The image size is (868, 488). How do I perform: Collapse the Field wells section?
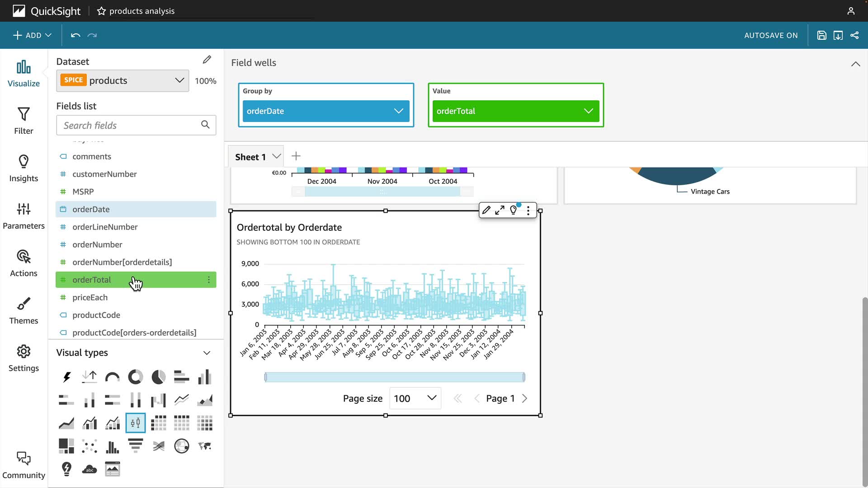click(x=855, y=64)
